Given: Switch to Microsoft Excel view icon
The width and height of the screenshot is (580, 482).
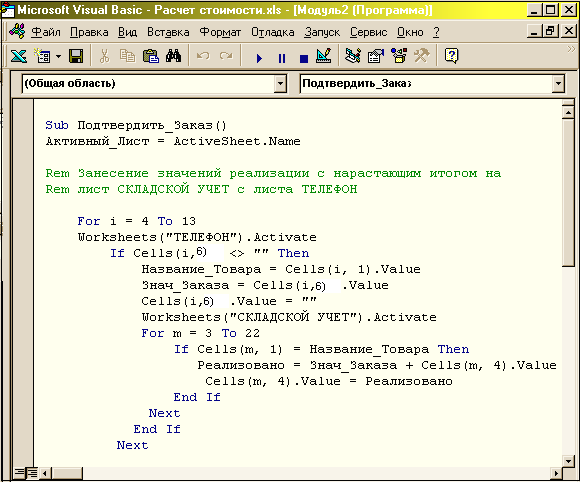Looking at the screenshot, I should (18, 56).
